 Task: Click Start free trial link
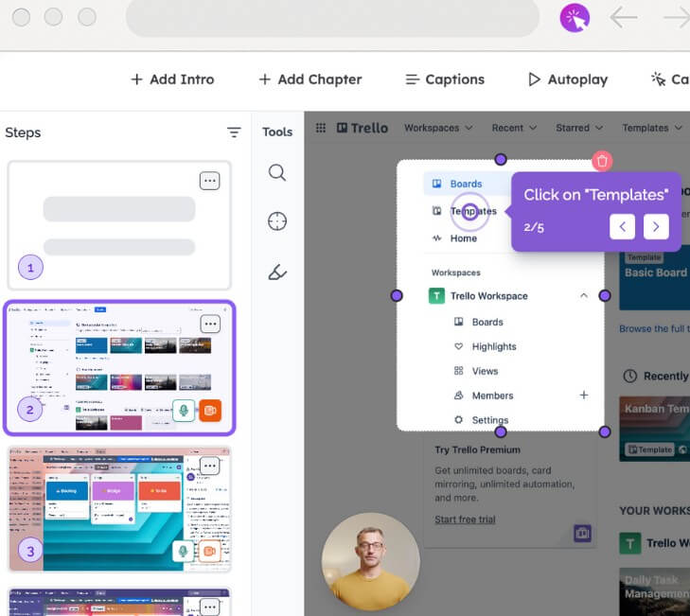[x=465, y=519]
